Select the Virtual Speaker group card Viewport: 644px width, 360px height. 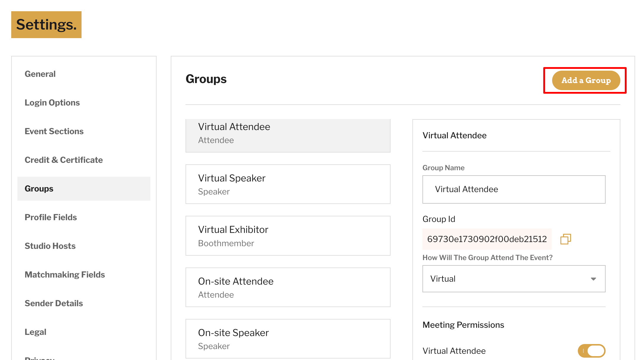point(288,184)
